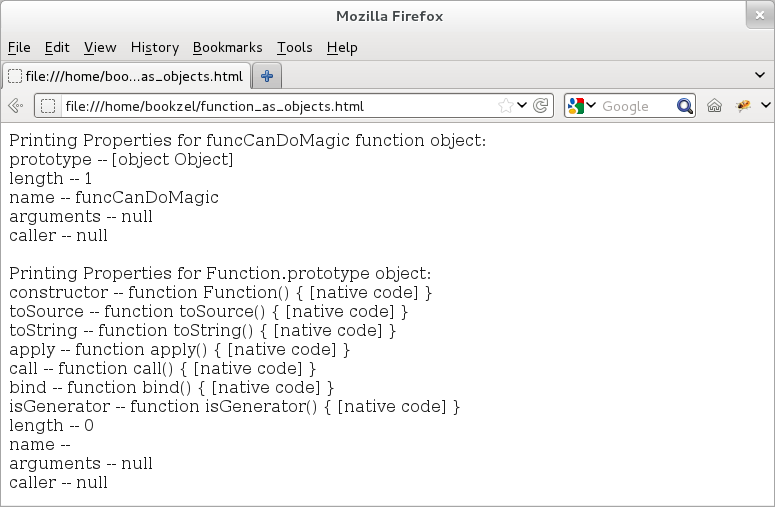775x507 pixels.
Task: Open the list all tabs dropdown
Action: tap(761, 75)
